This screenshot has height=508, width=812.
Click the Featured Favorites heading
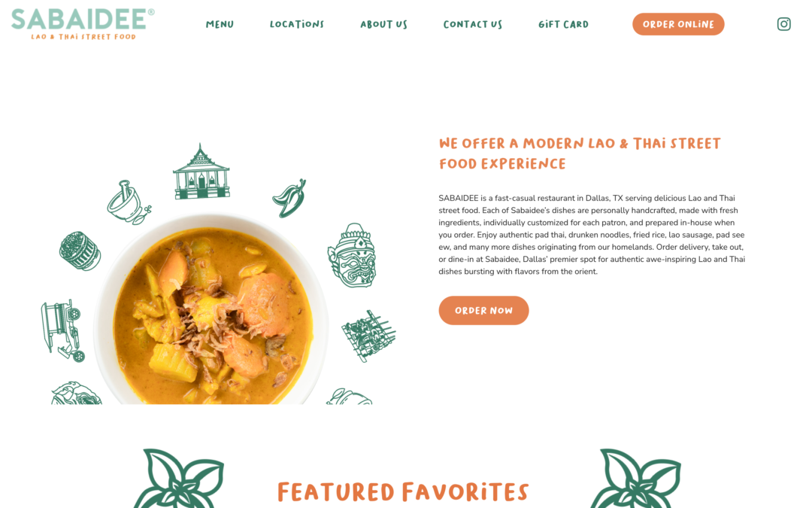[403, 491]
